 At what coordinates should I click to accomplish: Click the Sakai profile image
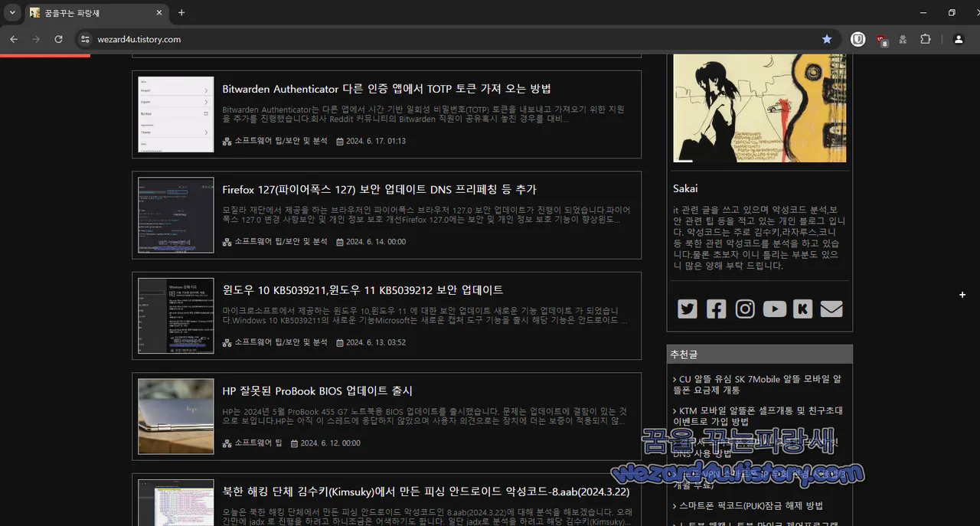click(x=759, y=108)
